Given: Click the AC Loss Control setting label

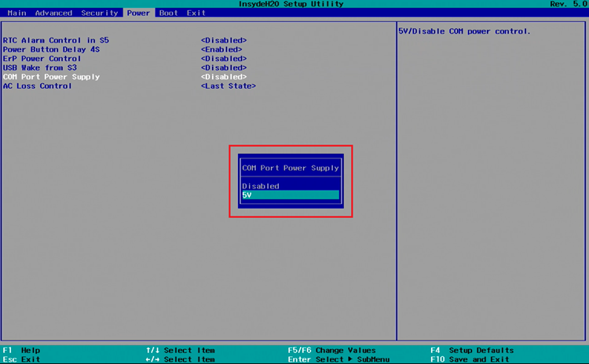Looking at the screenshot, I should (x=37, y=86).
